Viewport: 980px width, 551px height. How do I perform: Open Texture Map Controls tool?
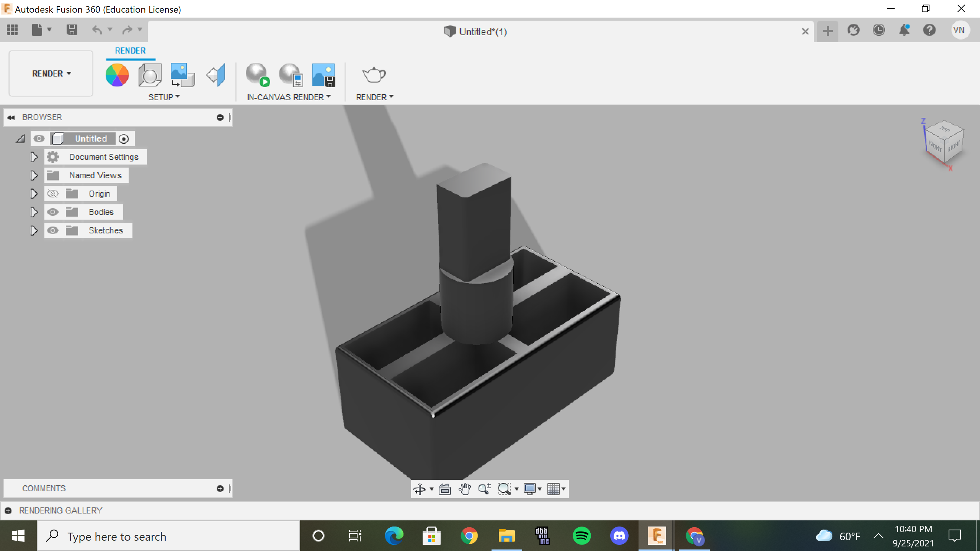[216, 75]
